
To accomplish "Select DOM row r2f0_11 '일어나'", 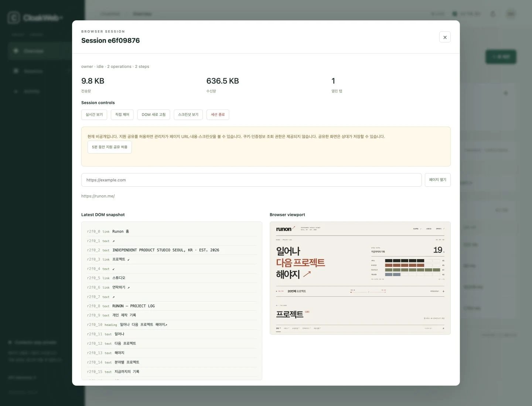I will pos(172,334).
